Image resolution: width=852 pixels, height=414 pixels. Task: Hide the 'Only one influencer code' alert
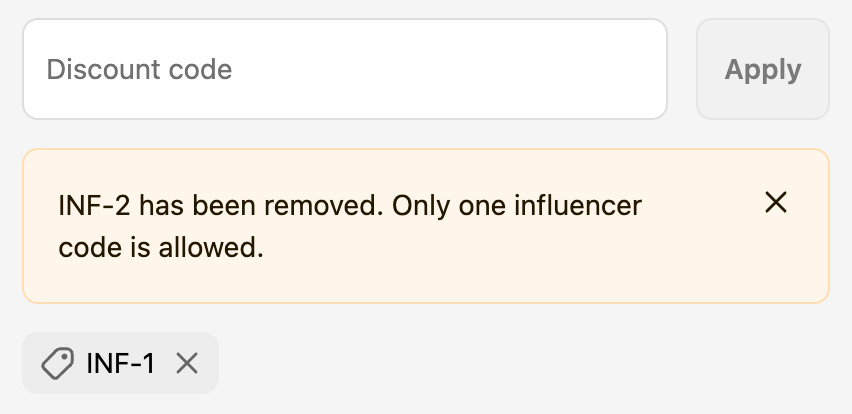click(x=776, y=203)
